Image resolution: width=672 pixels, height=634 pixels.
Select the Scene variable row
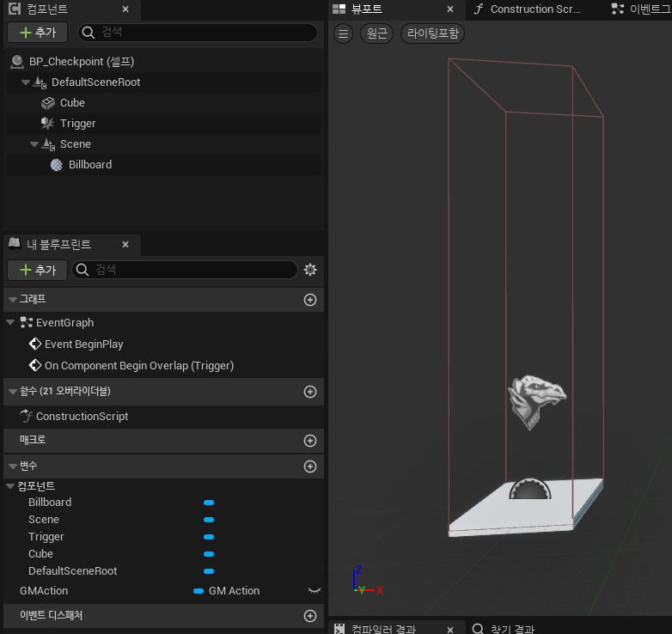click(163, 520)
